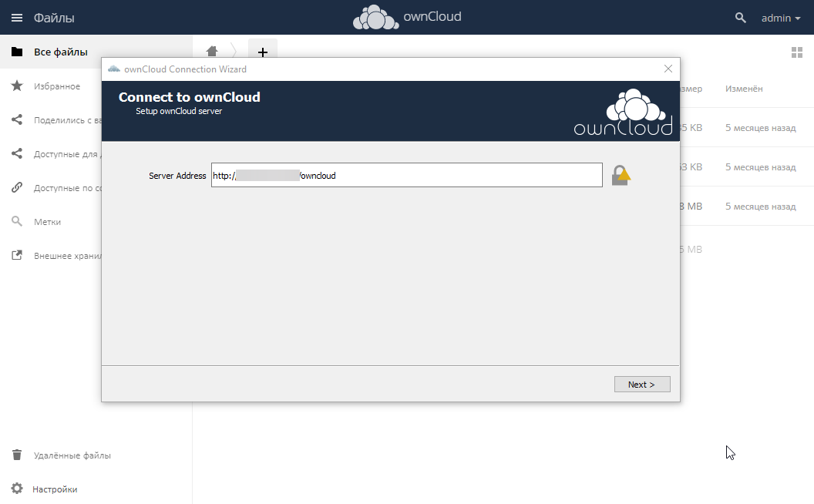This screenshot has height=504, width=814.
Task: Click the folder icon beside 'Все файлы'
Action: coord(17,52)
